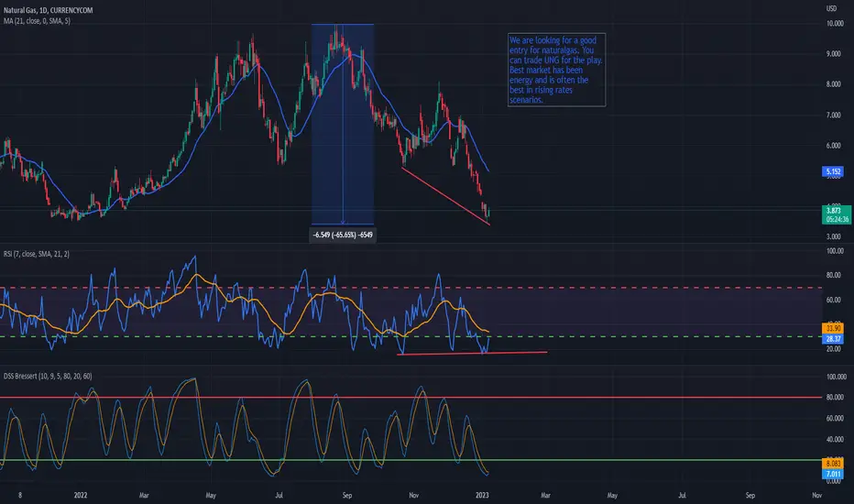The height and width of the screenshot is (504, 854).
Task: Click the red dashed RSI overbought line
Action: click(411, 288)
